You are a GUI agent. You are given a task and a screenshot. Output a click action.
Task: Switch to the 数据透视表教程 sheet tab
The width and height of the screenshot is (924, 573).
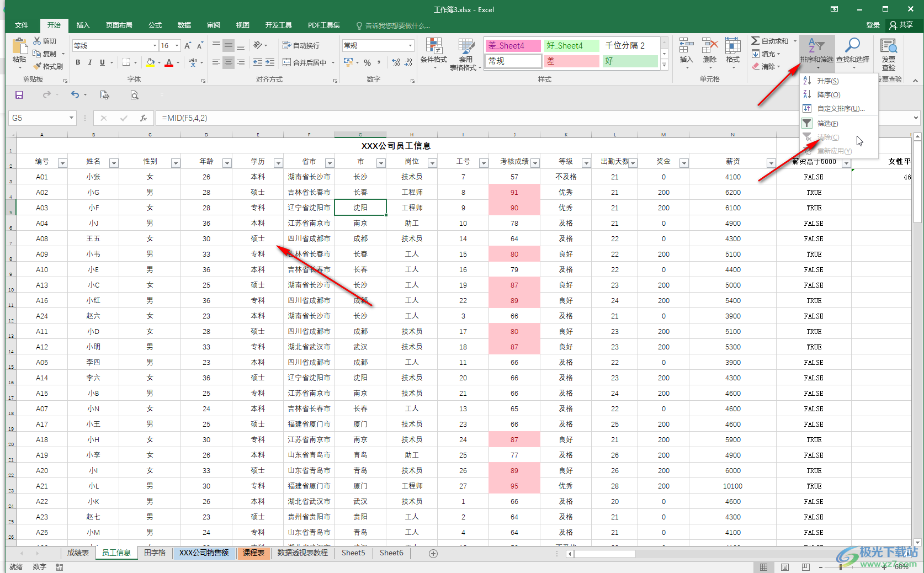(302, 553)
